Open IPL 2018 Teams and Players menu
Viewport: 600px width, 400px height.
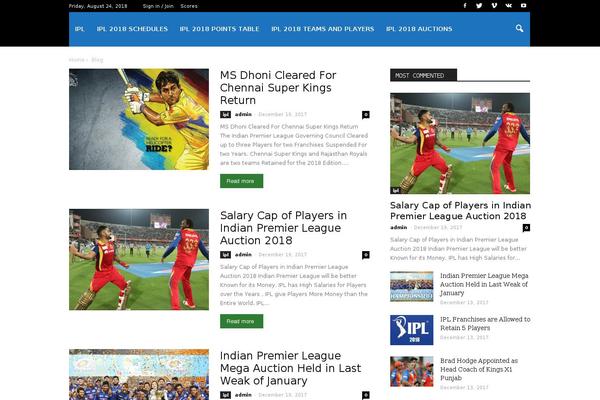pyautogui.click(x=323, y=29)
